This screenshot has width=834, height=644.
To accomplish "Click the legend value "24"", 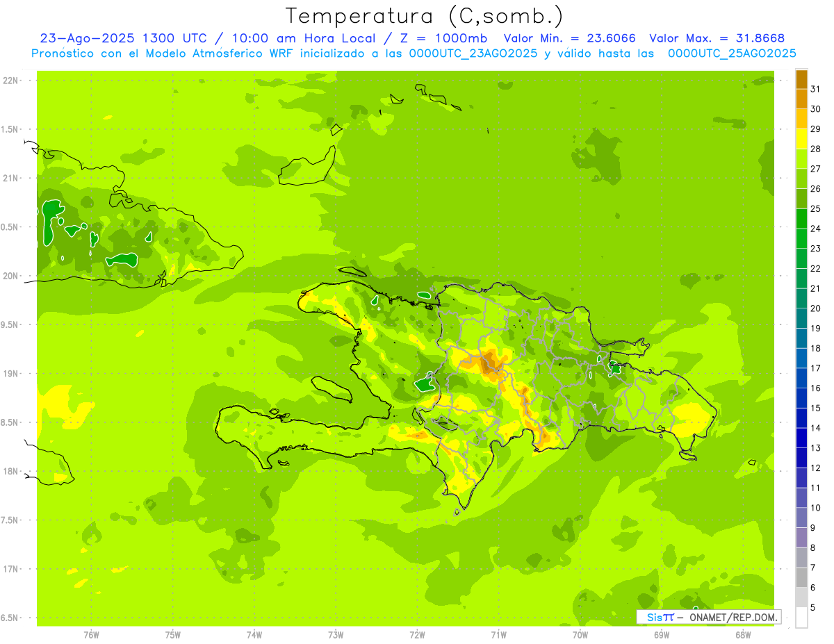I will pos(816,229).
